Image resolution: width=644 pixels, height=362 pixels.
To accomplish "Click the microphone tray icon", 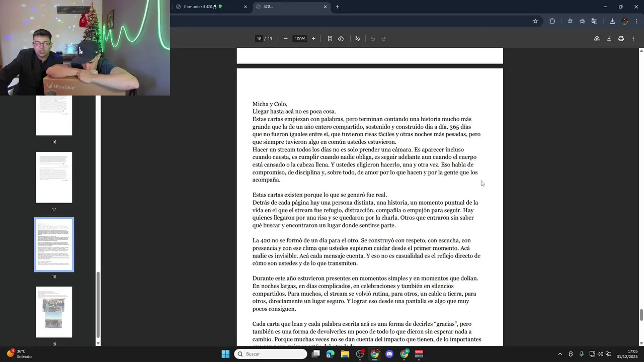I will click(x=582, y=354).
